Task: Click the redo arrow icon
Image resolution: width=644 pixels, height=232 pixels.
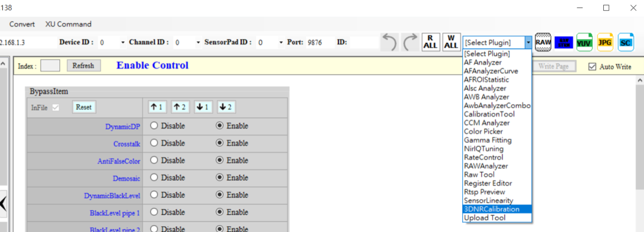Action: (410, 42)
